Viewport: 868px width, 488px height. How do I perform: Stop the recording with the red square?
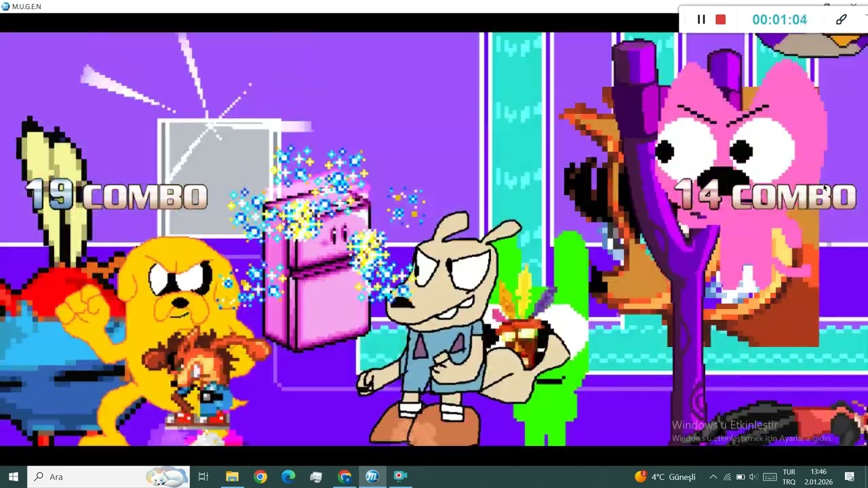click(x=720, y=20)
